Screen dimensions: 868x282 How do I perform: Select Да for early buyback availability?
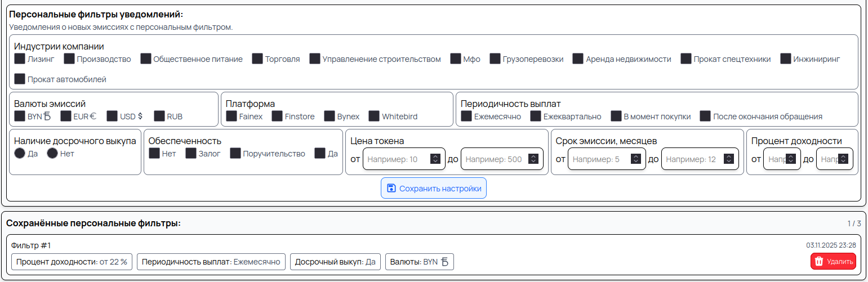20,153
